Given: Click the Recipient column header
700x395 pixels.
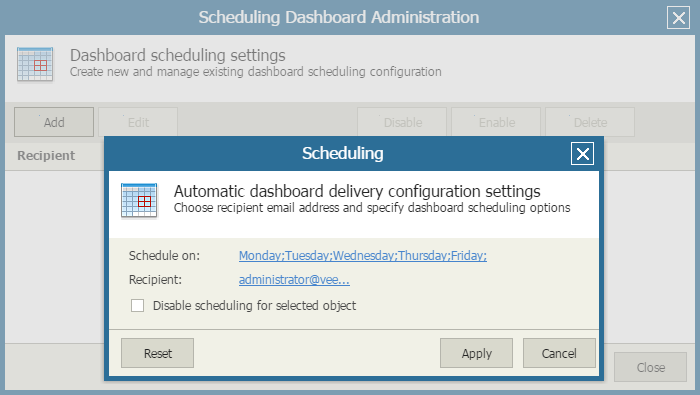Looking at the screenshot, I should click(x=46, y=155).
